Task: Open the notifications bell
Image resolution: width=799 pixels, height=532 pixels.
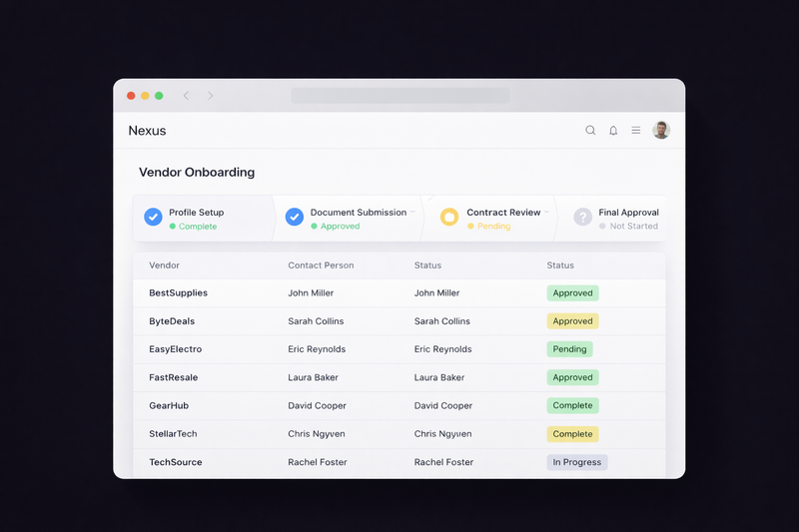Action: [613, 131]
